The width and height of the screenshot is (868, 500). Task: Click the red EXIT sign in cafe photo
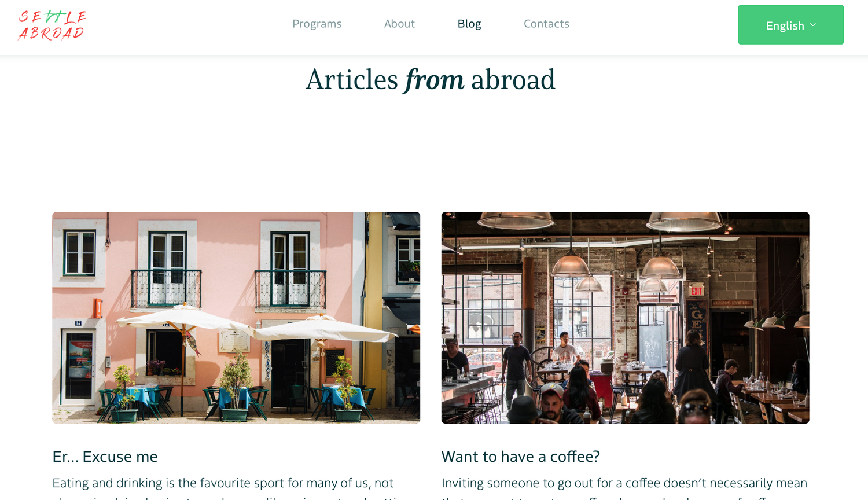[x=697, y=291]
